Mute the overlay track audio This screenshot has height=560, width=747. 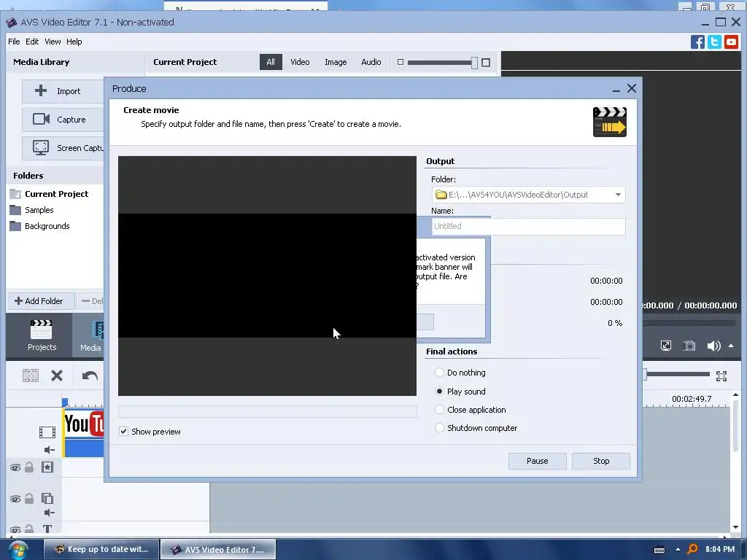coord(49,513)
